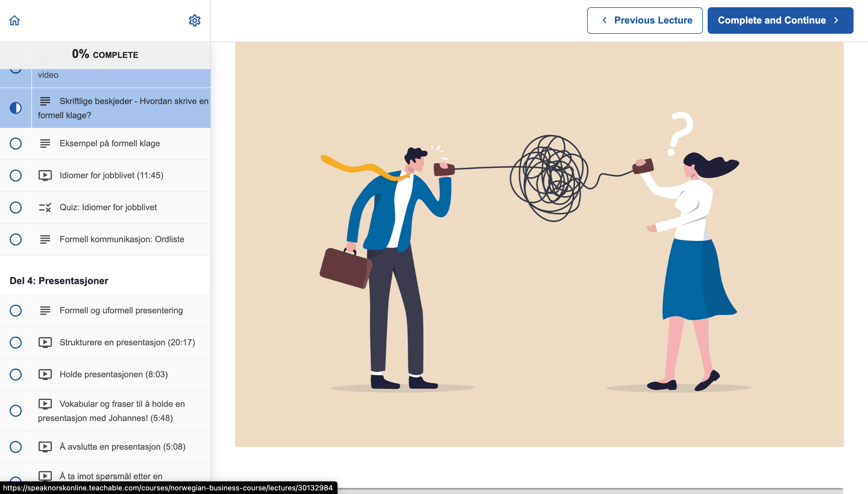868x494 pixels.
Task: Click video icon beside Strukturere en presentasjon
Action: point(45,342)
